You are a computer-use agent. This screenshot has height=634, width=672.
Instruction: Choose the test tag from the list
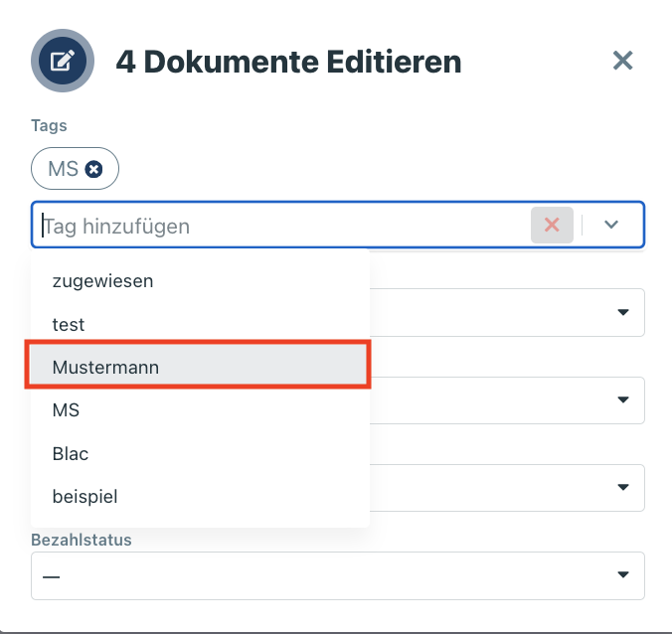(x=69, y=325)
